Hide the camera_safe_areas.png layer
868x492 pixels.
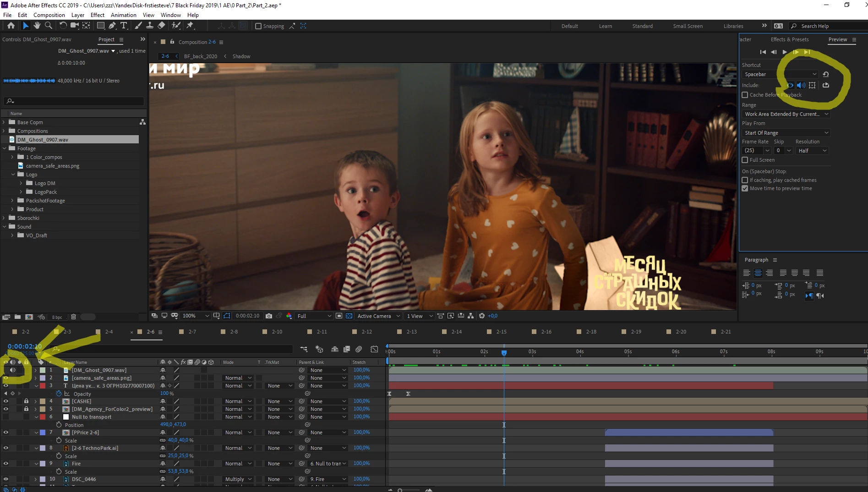(x=6, y=378)
